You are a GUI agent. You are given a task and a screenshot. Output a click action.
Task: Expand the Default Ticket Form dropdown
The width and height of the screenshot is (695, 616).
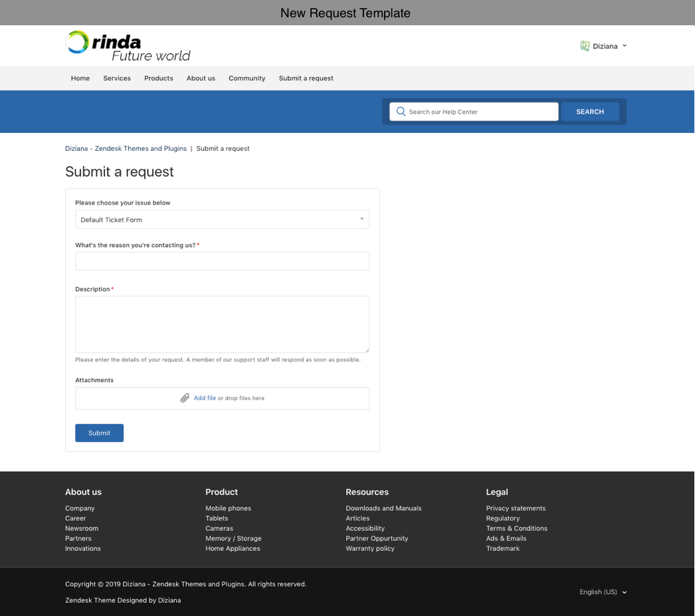(222, 219)
